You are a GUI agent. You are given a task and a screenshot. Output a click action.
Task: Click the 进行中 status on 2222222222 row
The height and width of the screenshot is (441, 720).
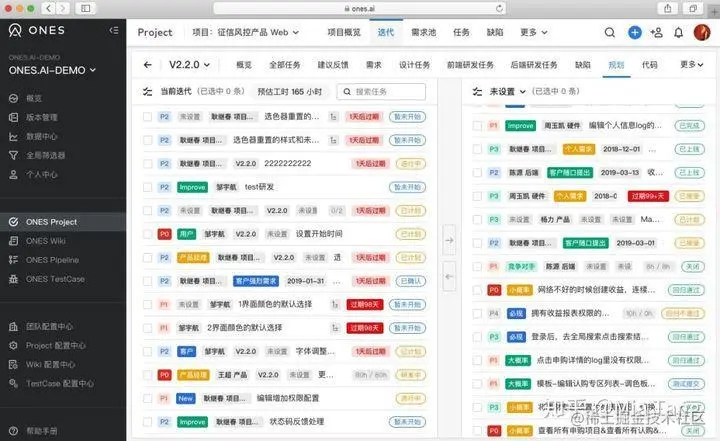pos(411,164)
